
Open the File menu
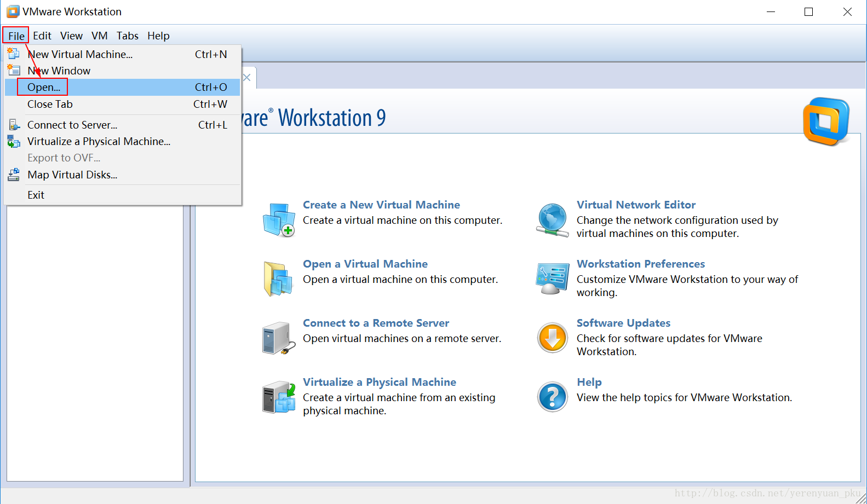(16, 36)
